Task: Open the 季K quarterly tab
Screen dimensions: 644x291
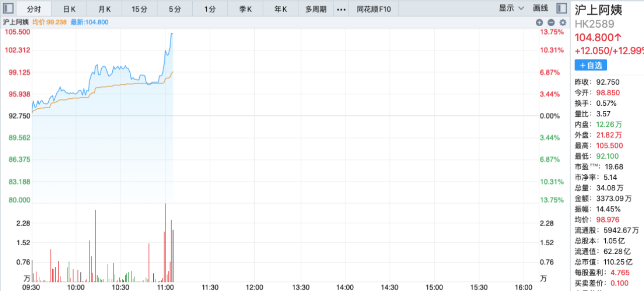Action: tap(246, 9)
